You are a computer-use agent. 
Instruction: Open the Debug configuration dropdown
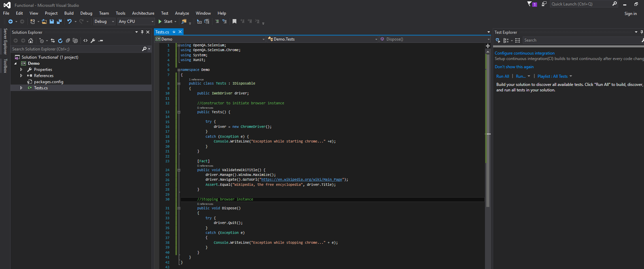click(x=104, y=21)
